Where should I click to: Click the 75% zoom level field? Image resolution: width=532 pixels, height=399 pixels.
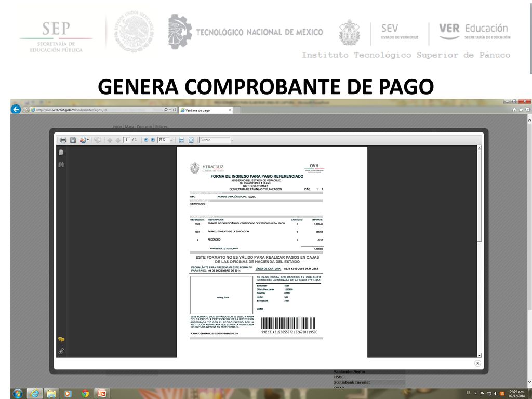coord(163,140)
